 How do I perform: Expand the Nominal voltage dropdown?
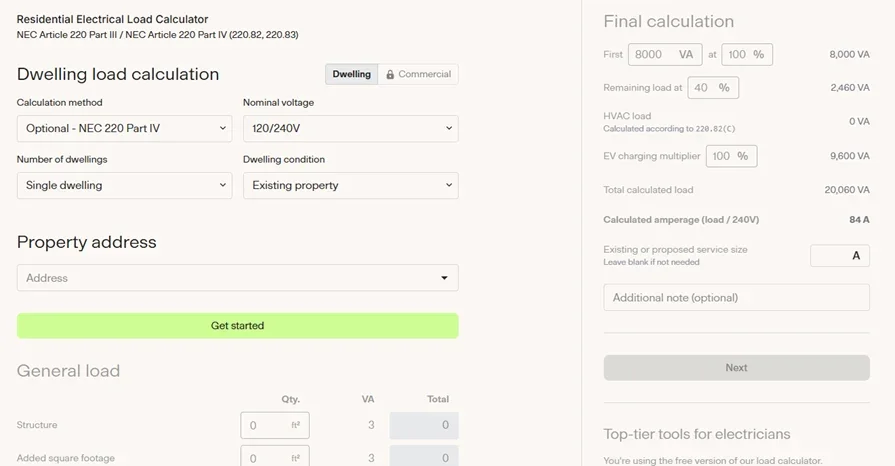pyautogui.click(x=350, y=129)
